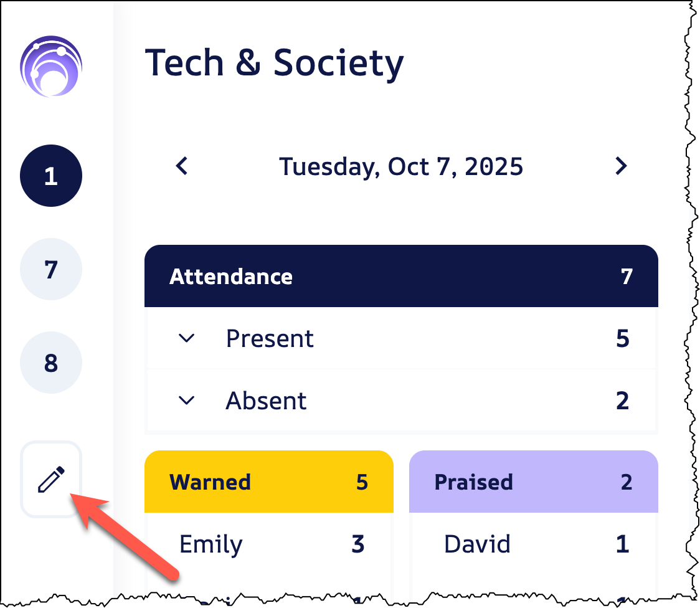
Task: Click the Tech & Society title
Action: [x=274, y=64]
